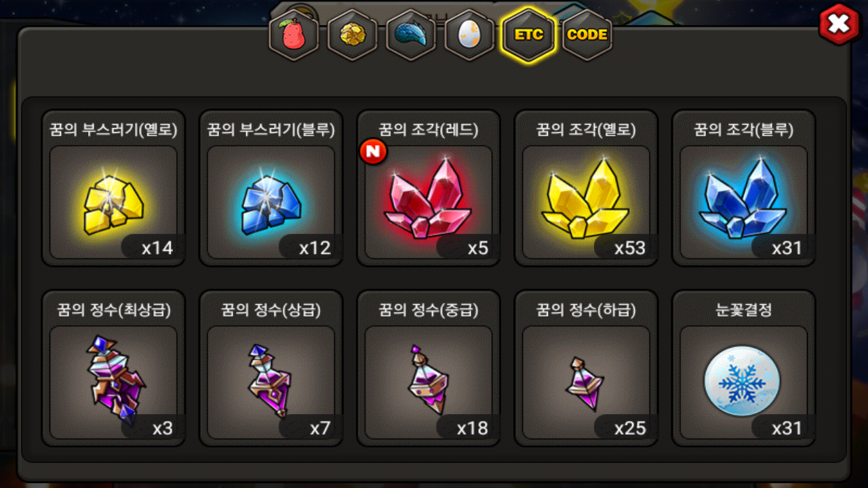The height and width of the screenshot is (488, 868).
Task: Switch to the gold nugget tab
Action: pos(353,35)
